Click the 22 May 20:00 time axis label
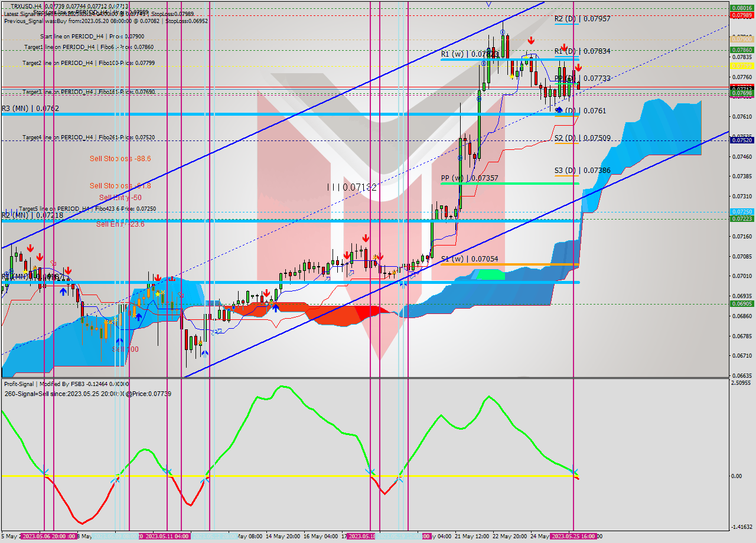This screenshot has height=543, width=756. (510, 537)
